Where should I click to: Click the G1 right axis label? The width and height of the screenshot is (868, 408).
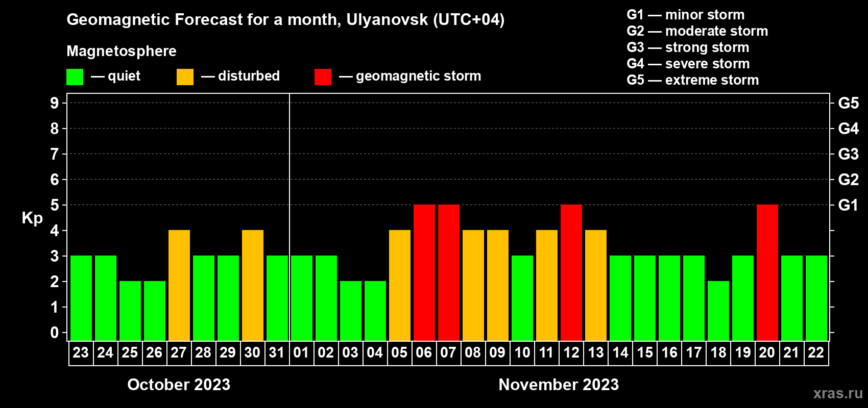point(848,205)
